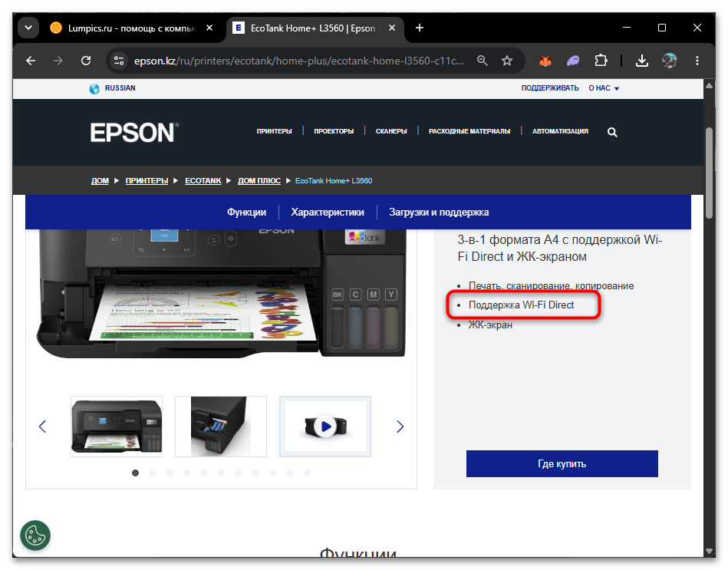
Task: Open the Chrome downloads icon
Action: [x=641, y=61]
